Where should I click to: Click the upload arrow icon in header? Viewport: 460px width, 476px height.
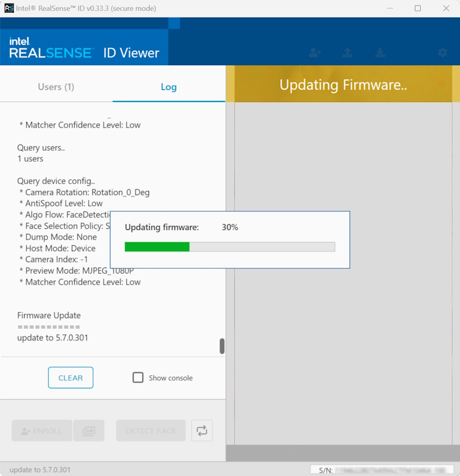[x=347, y=53]
